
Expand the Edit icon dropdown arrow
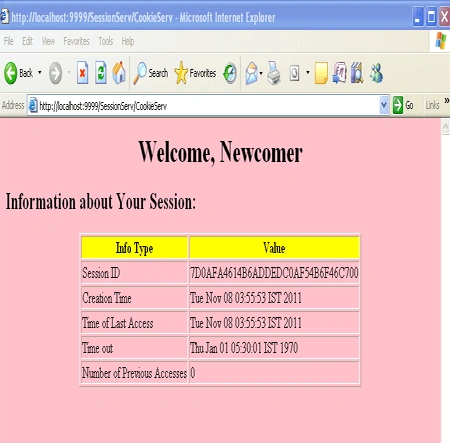coord(308,72)
